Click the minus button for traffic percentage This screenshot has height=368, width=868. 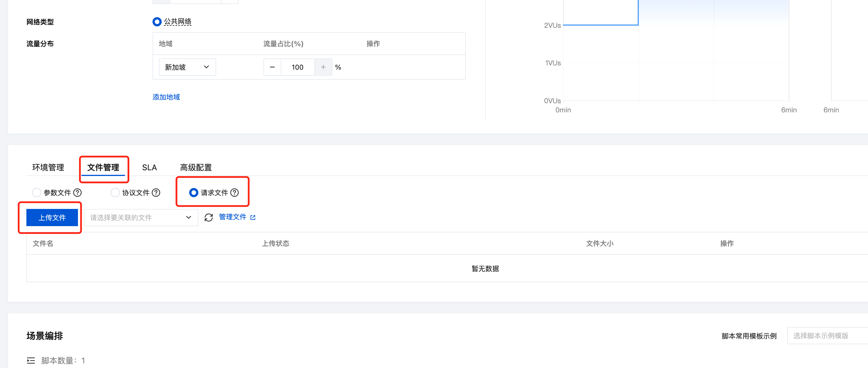[272, 67]
